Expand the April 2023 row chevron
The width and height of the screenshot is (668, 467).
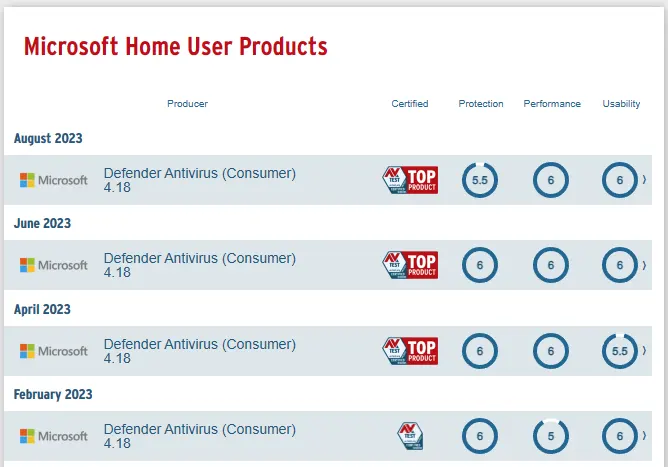[x=644, y=351]
